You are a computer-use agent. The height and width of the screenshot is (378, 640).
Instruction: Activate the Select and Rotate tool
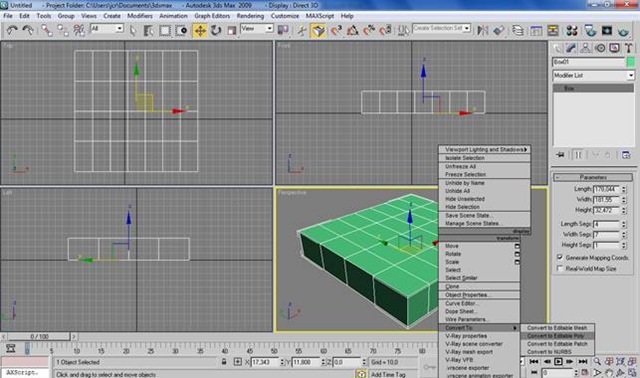click(x=216, y=31)
